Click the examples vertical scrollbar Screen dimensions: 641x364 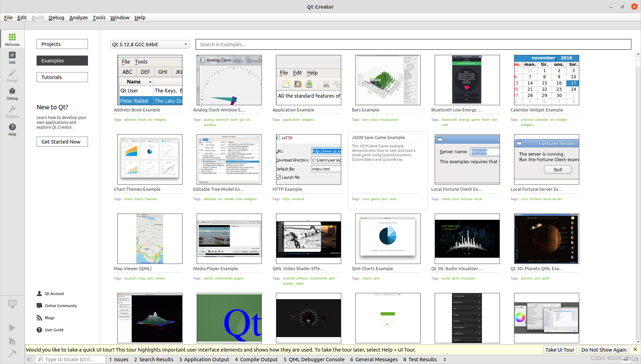pos(638,198)
